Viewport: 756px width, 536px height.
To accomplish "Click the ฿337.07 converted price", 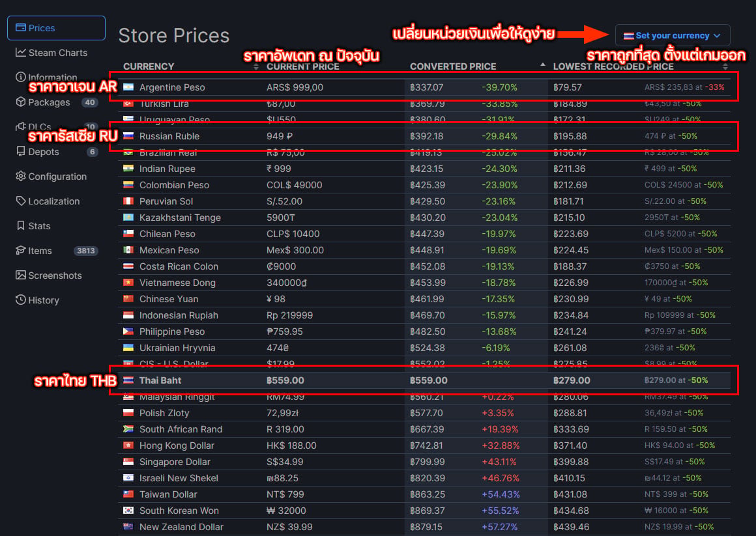I will click(427, 87).
